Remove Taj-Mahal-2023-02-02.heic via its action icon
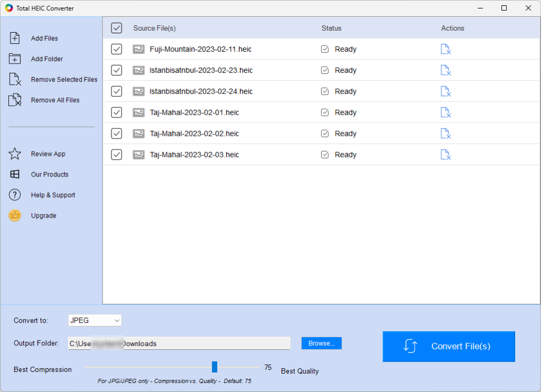The height and width of the screenshot is (392, 541). (446, 134)
